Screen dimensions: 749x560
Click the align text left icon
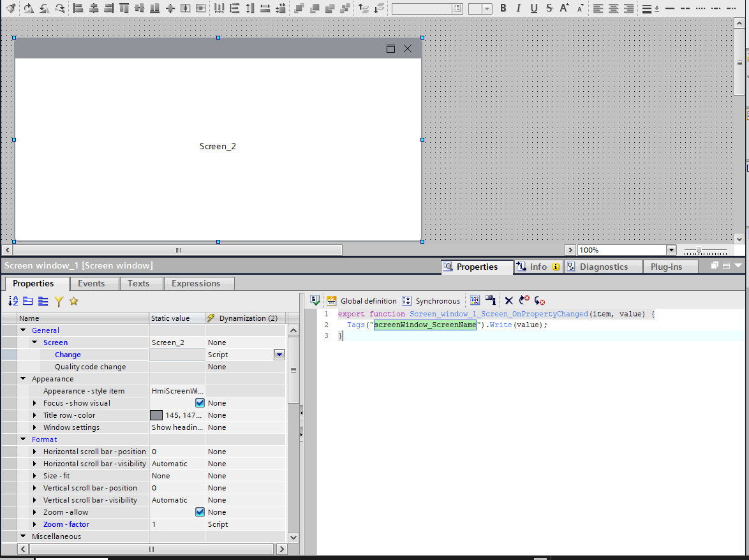[598, 8]
